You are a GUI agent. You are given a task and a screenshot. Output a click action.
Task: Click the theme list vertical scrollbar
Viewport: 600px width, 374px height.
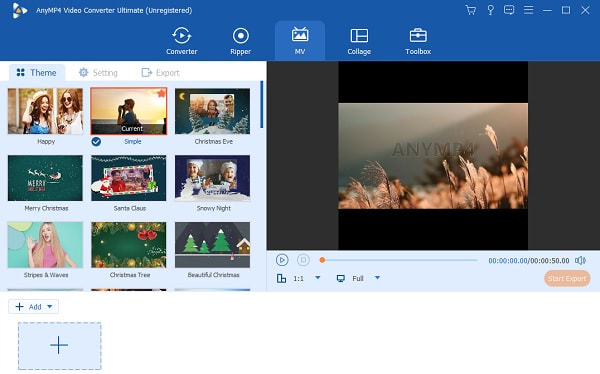[x=262, y=105]
